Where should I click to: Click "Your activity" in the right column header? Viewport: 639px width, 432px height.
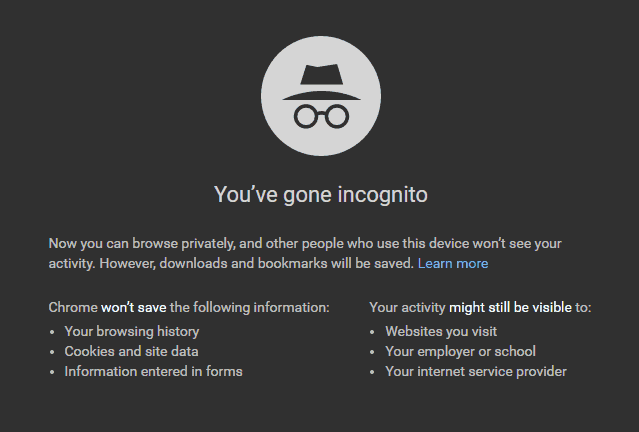click(x=407, y=307)
